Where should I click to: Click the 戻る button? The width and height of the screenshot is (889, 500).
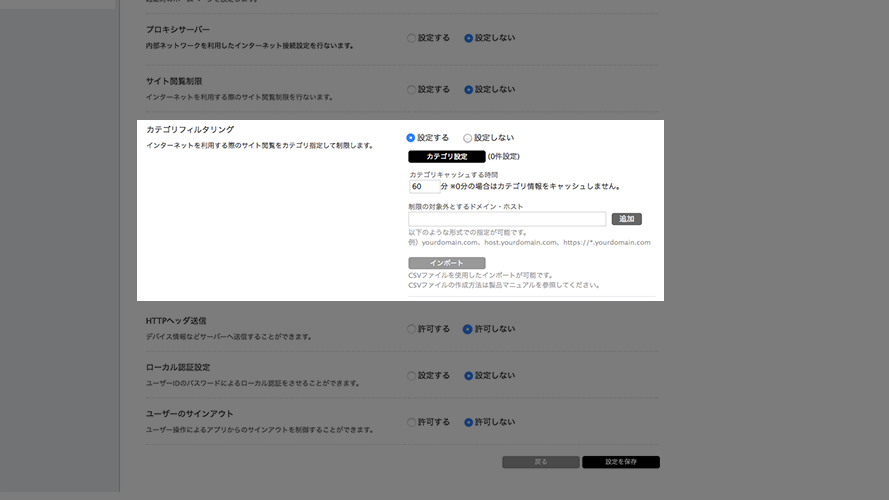point(541,462)
